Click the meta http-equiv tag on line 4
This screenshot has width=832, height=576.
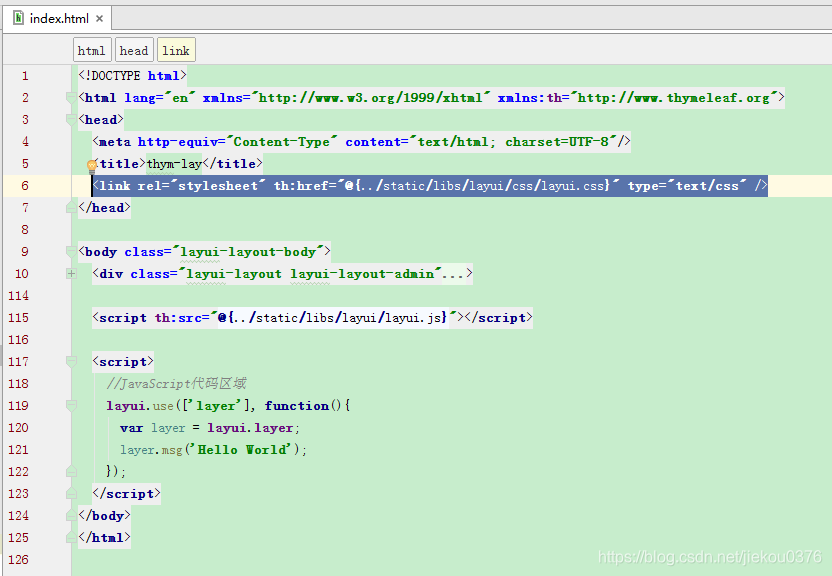[361, 142]
